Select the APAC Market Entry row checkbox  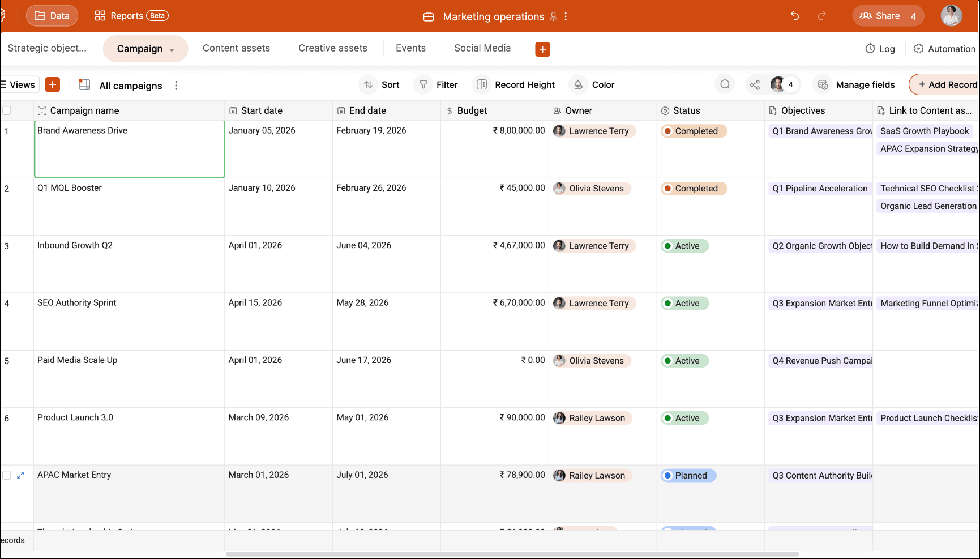pyautogui.click(x=7, y=475)
